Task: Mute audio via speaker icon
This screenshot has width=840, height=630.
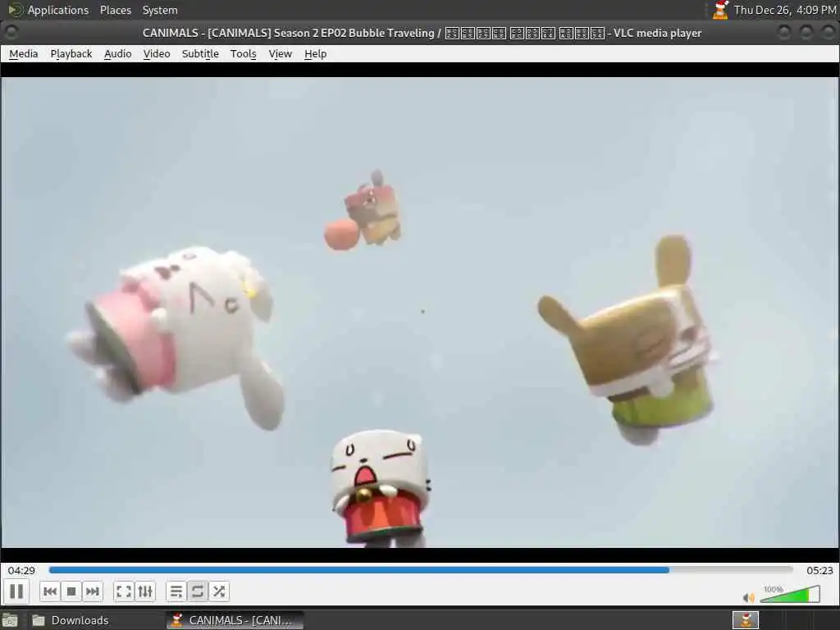Action: [748, 597]
